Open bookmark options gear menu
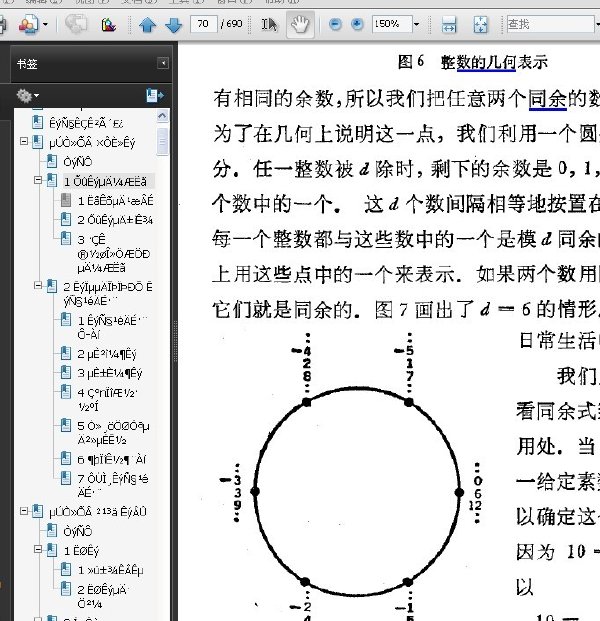Viewport: 600px width, 621px height. [x=27, y=95]
